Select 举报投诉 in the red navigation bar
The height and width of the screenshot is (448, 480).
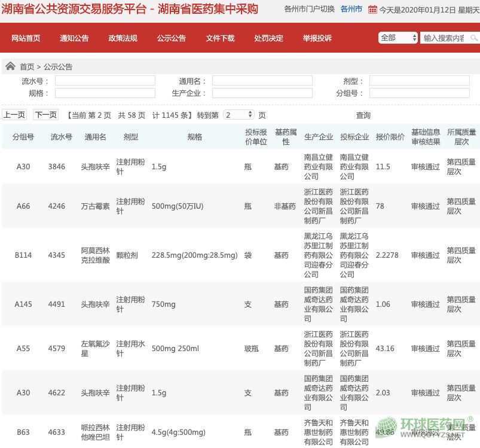coord(317,38)
